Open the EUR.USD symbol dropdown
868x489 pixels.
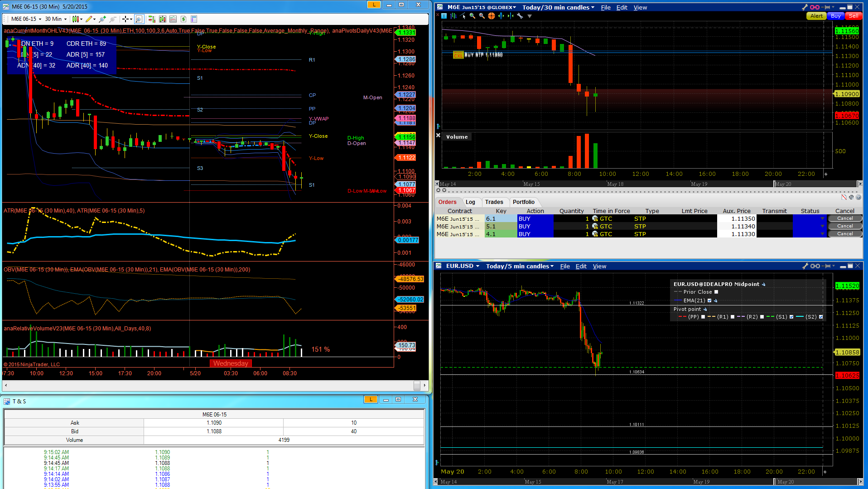463,266
